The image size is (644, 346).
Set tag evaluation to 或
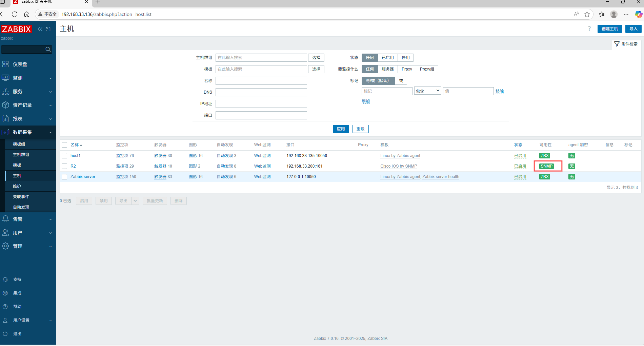coord(401,81)
